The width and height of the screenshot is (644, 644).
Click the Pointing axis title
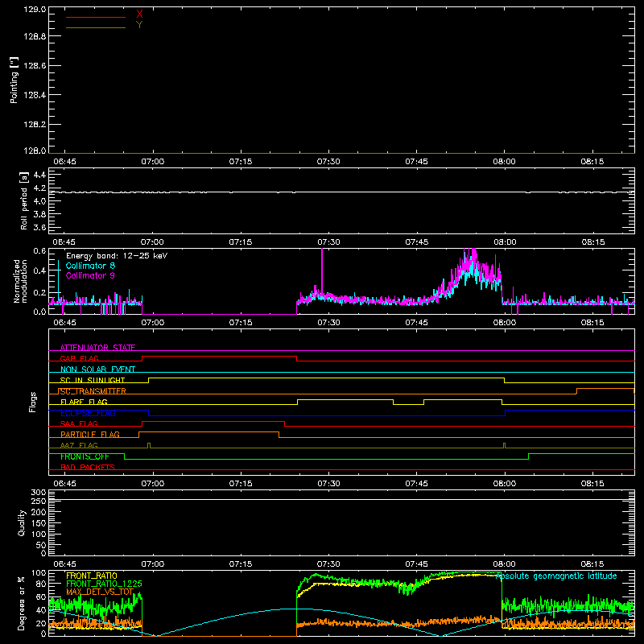point(14,80)
